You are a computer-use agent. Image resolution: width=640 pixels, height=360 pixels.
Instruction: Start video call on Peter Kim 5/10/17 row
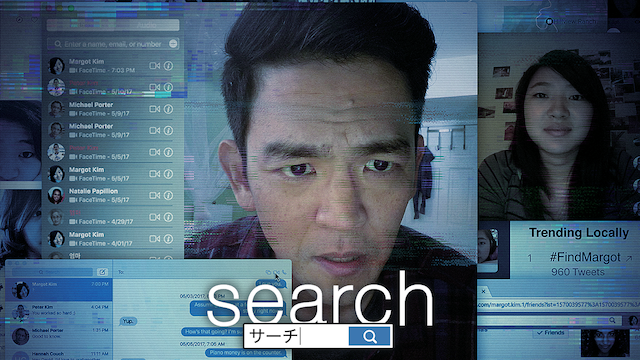click(x=154, y=87)
